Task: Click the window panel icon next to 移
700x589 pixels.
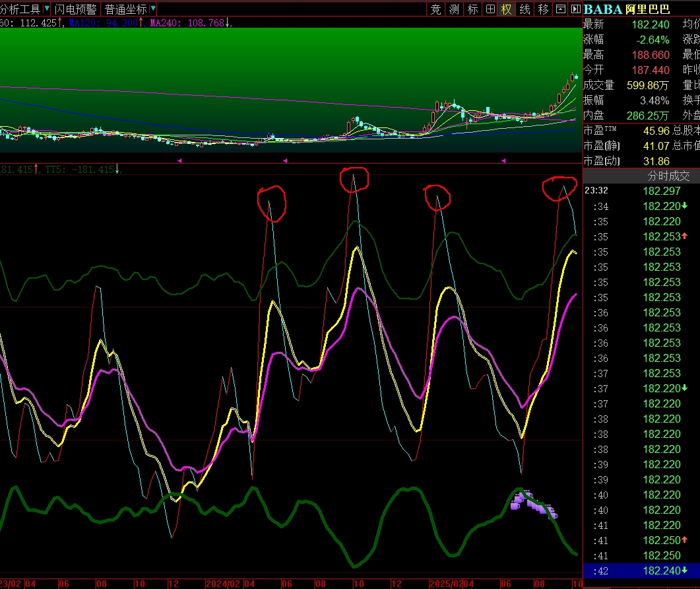Action: point(560,9)
